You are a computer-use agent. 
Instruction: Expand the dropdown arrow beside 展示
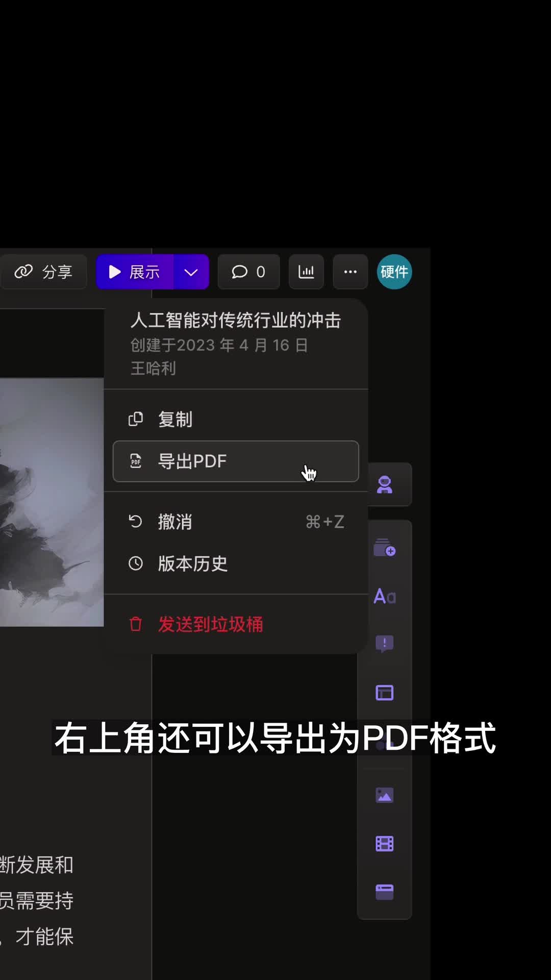click(x=191, y=272)
